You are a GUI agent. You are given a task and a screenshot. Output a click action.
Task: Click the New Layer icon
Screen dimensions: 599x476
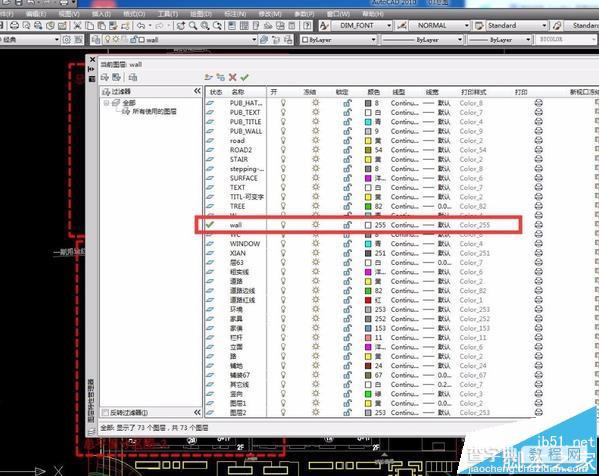tap(208, 78)
